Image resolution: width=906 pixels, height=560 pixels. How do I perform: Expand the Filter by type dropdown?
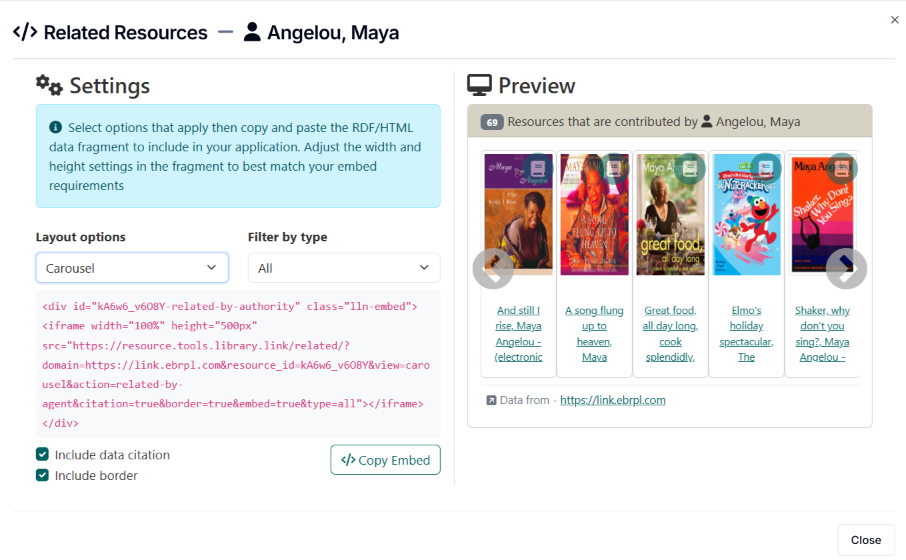(x=344, y=268)
